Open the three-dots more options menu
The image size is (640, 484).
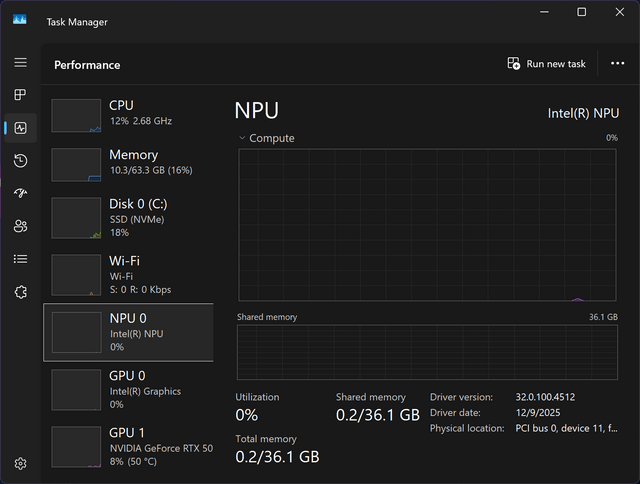[x=617, y=63]
